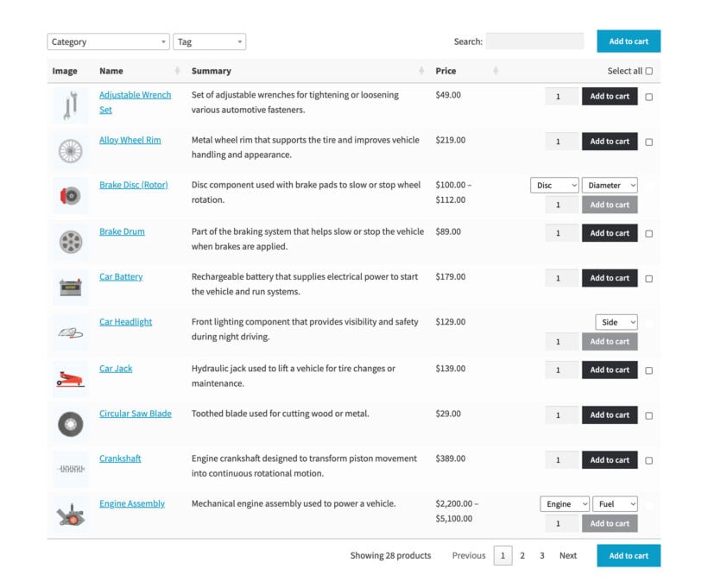
Task: Open the Tag filter dropdown
Action: (207, 41)
